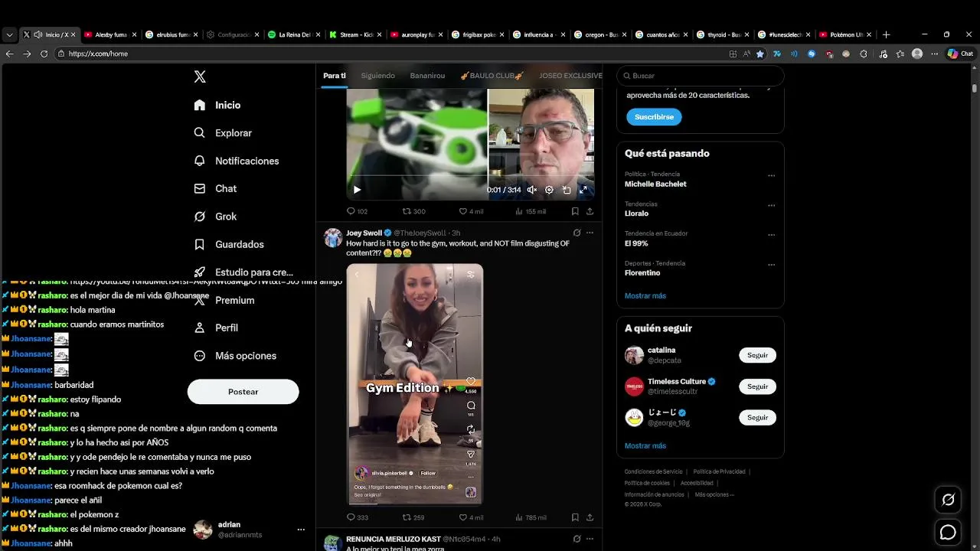Click the Postear button
Image resolution: width=980 pixels, height=551 pixels.
tap(243, 392)
